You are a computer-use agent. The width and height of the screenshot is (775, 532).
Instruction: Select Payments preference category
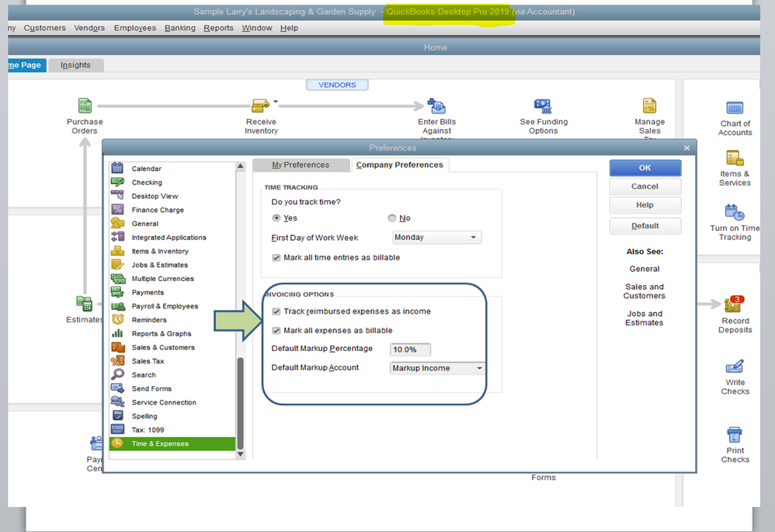[172, 293]
